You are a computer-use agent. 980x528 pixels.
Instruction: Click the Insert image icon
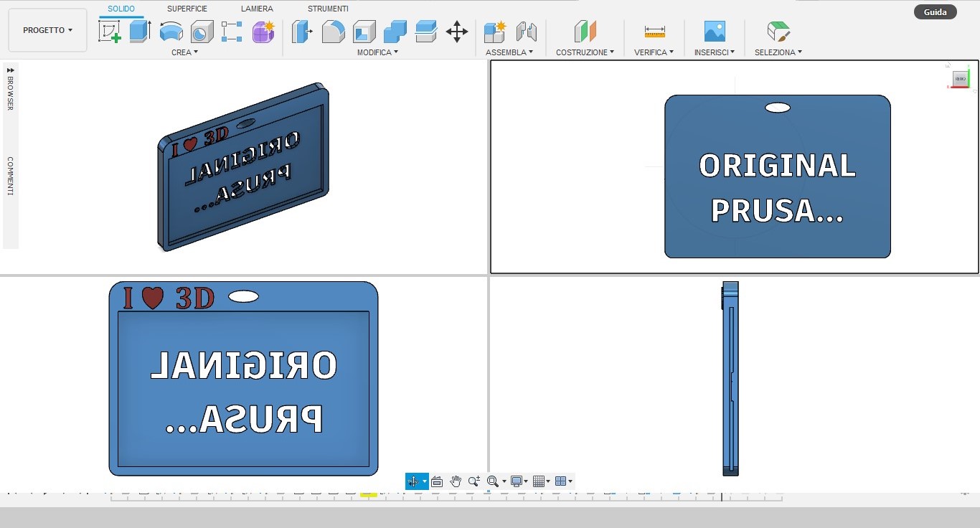point(715,32)
